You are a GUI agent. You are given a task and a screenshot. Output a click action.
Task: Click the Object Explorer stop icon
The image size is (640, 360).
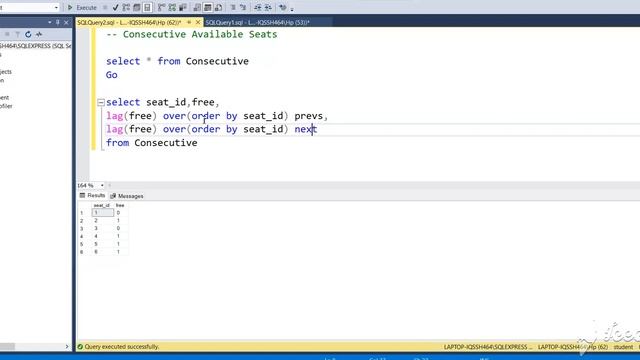[x=7, y=34]
